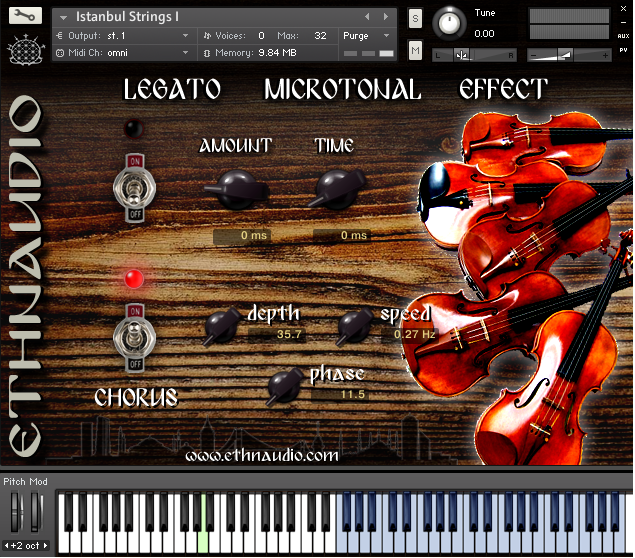
Task: Click the ETHNAUDIO vertical logo
Action: coord(25,276)
